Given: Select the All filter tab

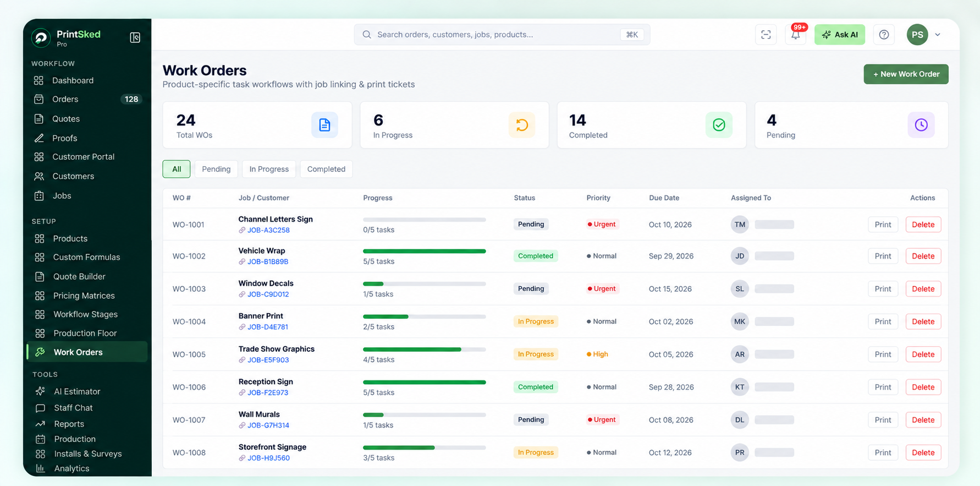Looking at the screenshot, I should click(177, 169).
